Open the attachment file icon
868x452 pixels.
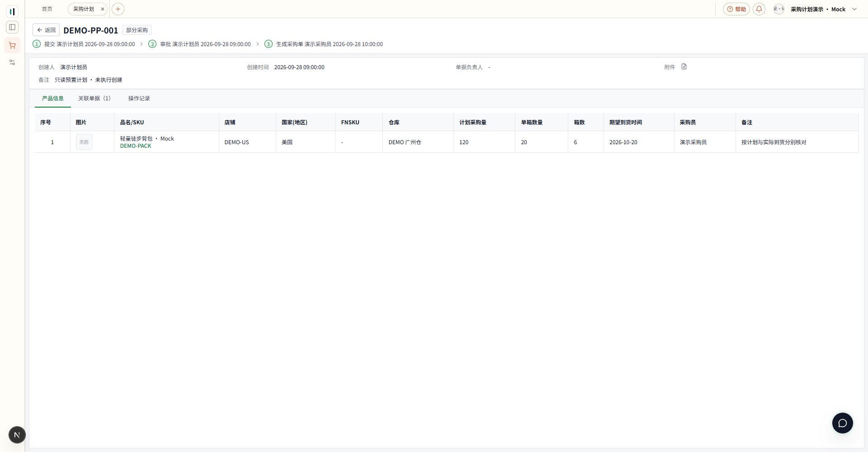coord(684,67)
